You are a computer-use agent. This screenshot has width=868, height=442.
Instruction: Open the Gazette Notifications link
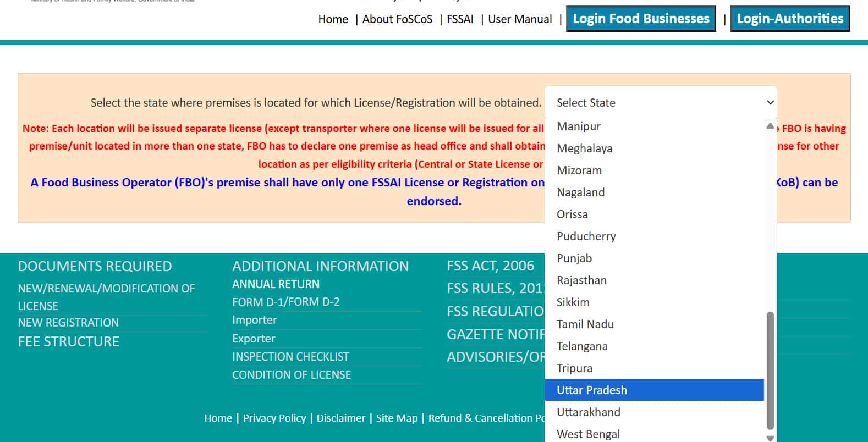[x=496, y=335]
